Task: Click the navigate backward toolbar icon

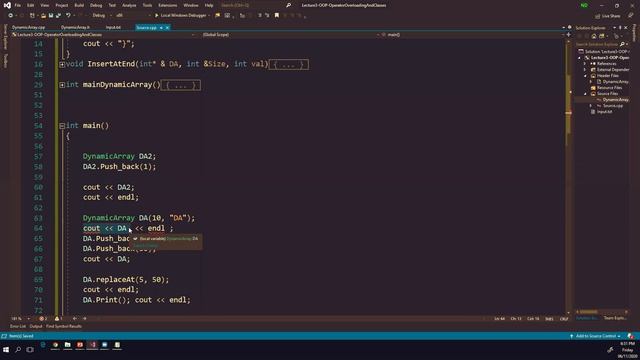Action: point(11,16)
